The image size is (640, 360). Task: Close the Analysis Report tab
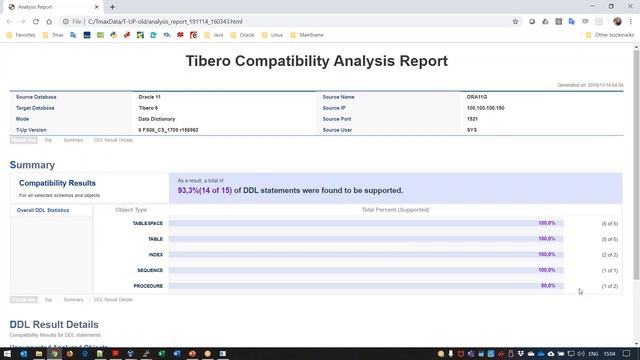point(97,7)
